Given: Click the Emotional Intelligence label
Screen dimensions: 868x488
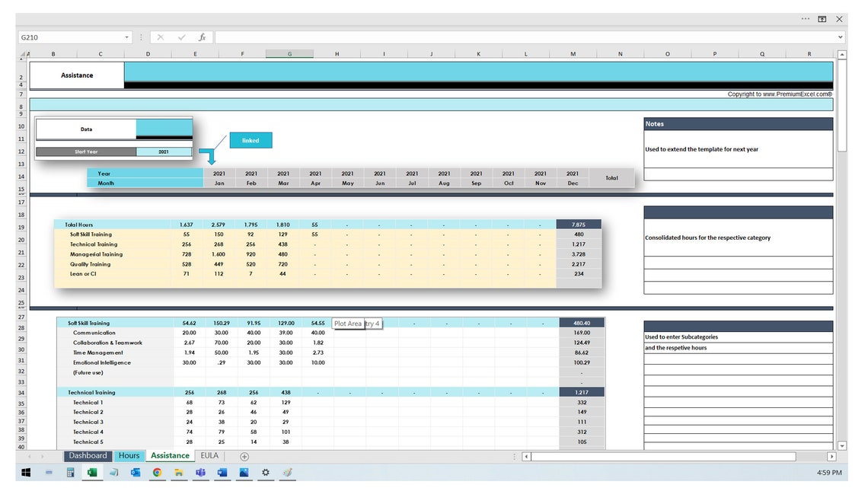Looking at the screenshot, I should [102, 363].
